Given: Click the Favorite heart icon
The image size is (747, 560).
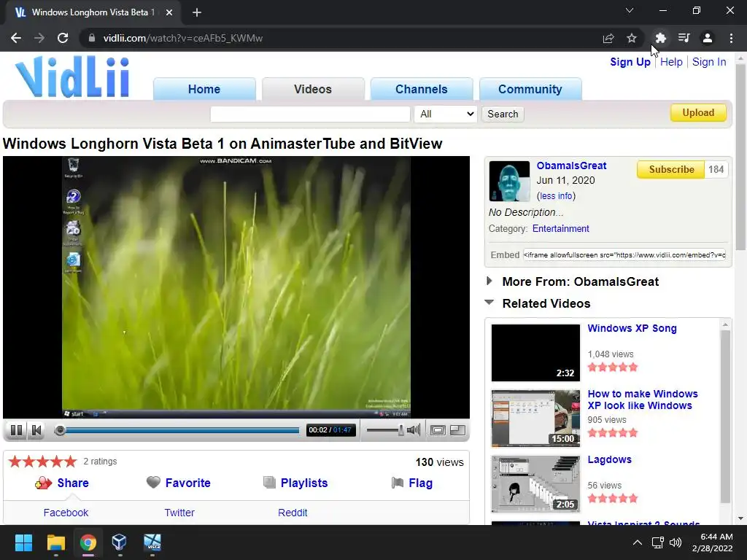Looking at the screenshot, I should (x=153, y=483).
